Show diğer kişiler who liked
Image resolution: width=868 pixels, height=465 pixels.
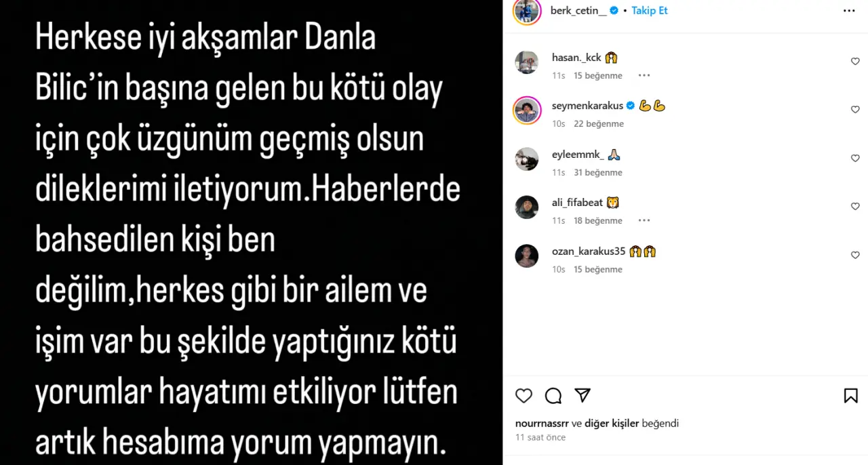click(612, 423)
